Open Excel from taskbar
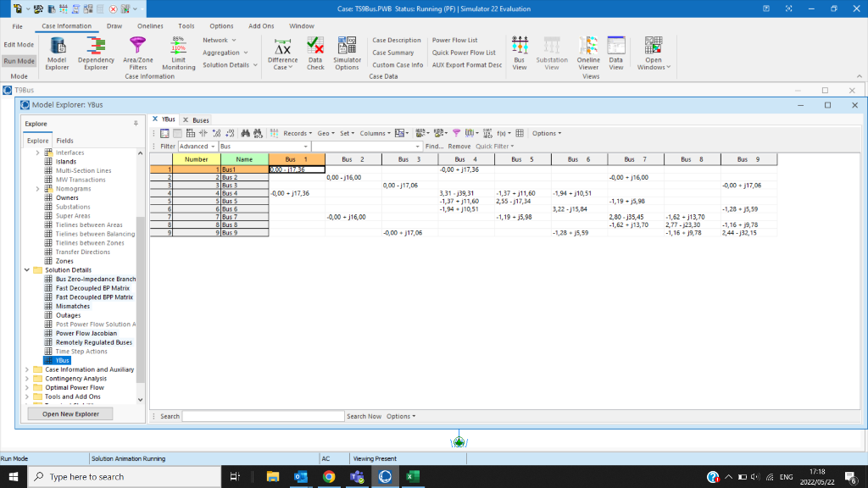The image size is (868, 488). [x=413, y=476]
